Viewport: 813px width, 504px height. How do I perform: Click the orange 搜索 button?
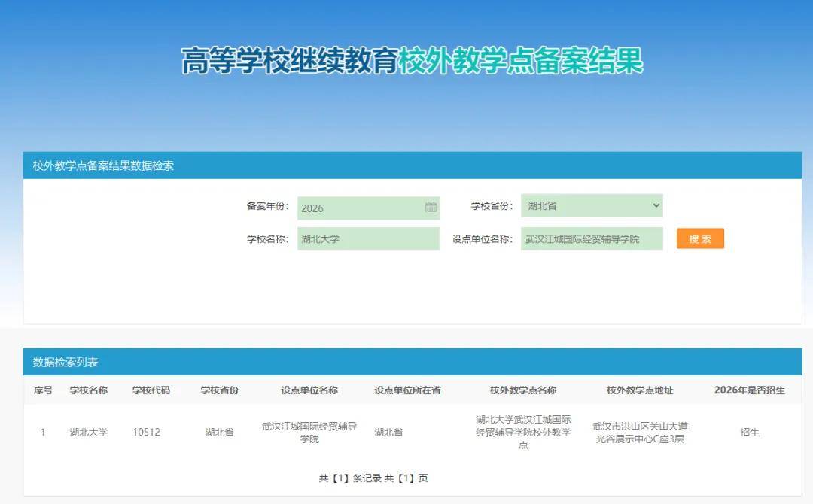700,238
